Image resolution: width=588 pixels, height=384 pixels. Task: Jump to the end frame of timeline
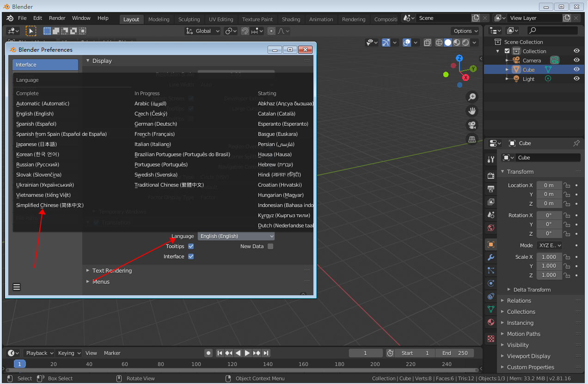[x=266, y=353]
